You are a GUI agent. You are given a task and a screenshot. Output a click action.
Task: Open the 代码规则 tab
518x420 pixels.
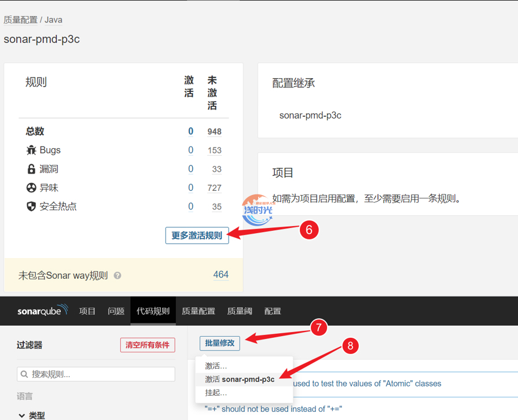153,311
